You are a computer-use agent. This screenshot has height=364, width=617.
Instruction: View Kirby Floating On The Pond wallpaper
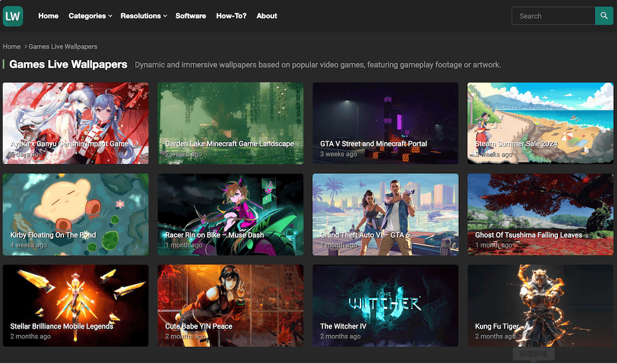tap(76, 214)
